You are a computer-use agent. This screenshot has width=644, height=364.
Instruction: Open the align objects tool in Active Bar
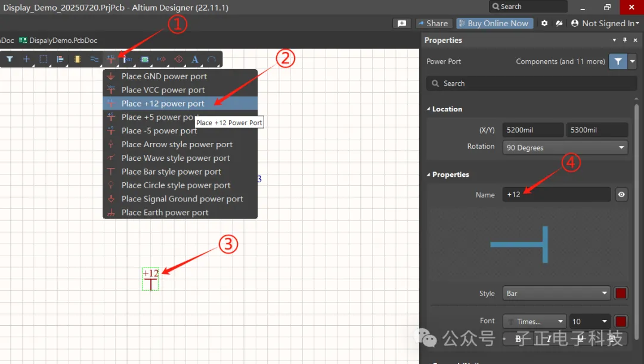coord(60,59)
